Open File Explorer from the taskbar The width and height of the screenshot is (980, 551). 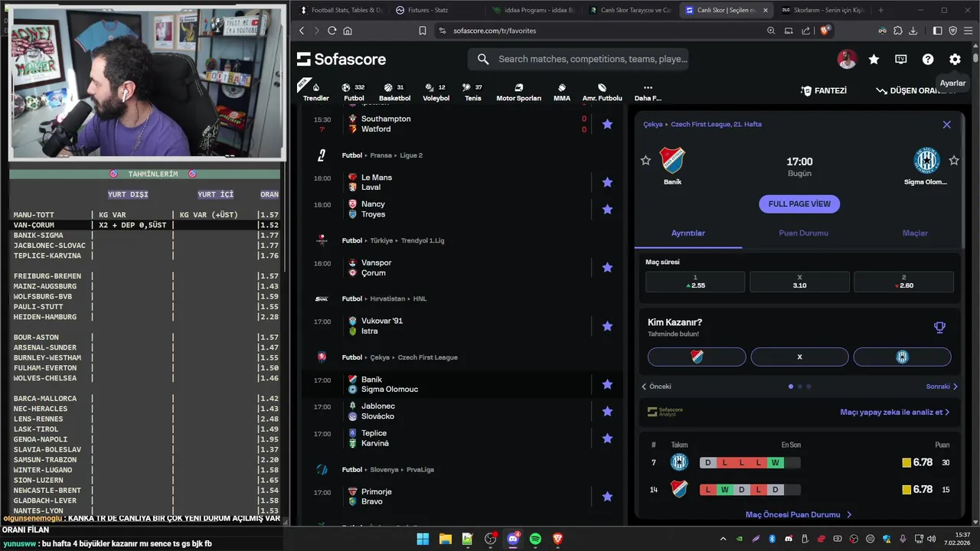pyautogui.click(x=445, y=539)
